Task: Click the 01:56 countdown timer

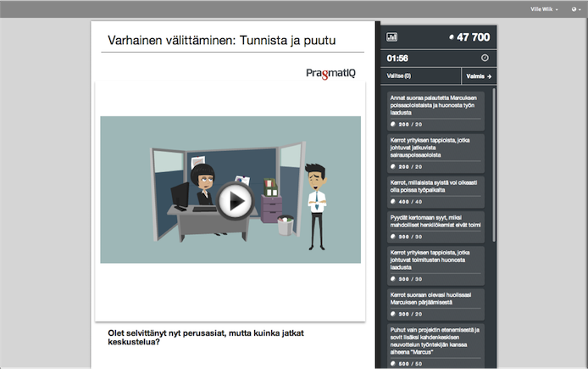Action: [397, 59]
